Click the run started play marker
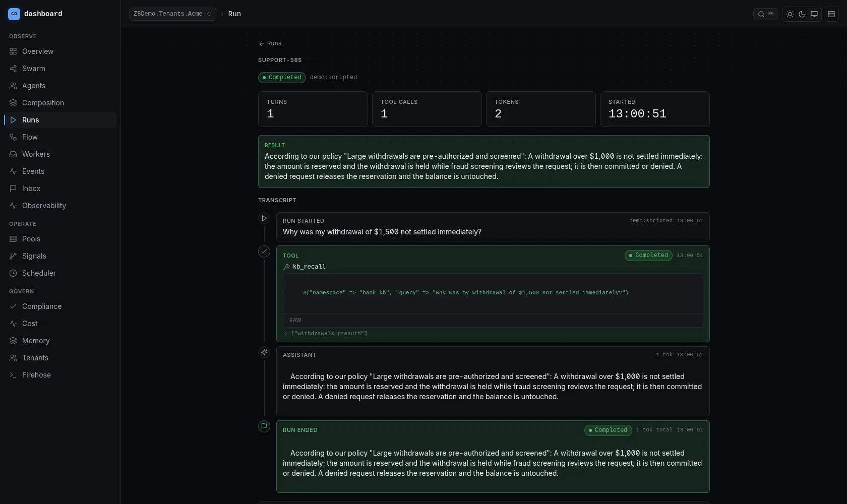Screen dimensions: 847x504 [x=264, y=218]
